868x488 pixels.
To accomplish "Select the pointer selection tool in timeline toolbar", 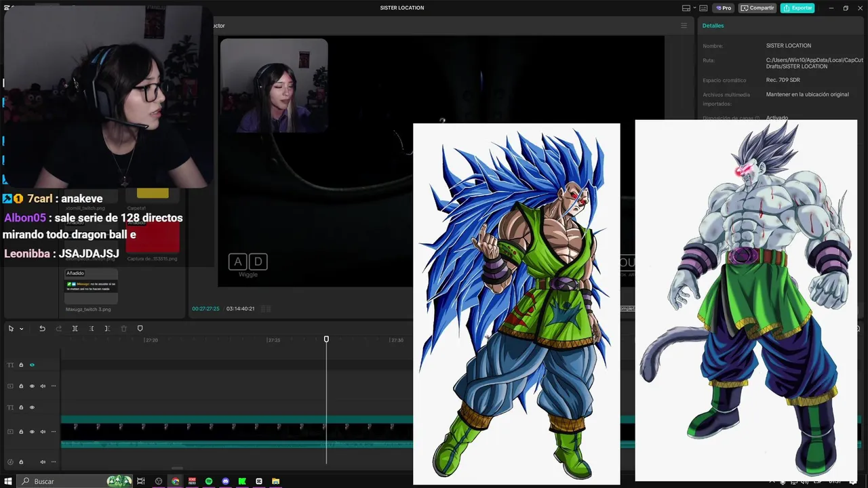I will click(11, 329).
